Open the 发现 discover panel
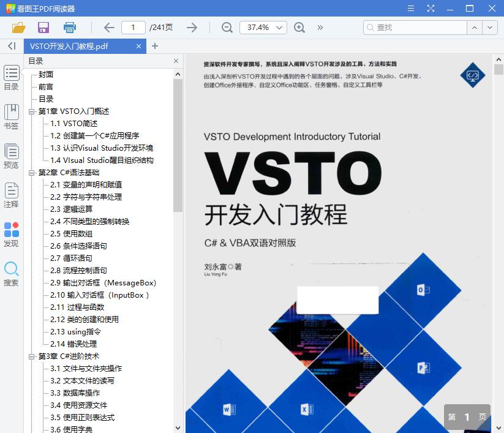The width and height of the screenshot is (504, 433). pos(11,235)
